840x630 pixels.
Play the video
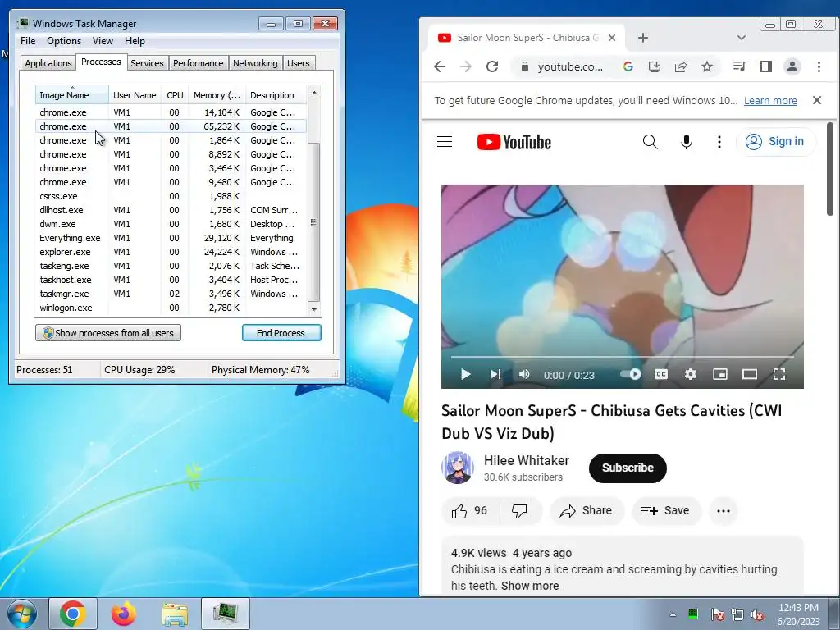tap(466, 374)
